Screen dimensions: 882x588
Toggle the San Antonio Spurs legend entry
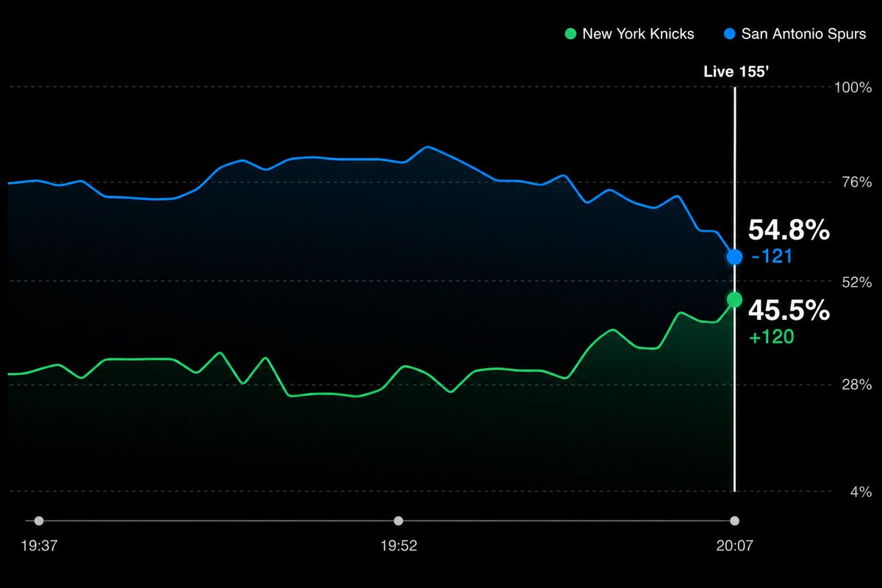point(796,34)
